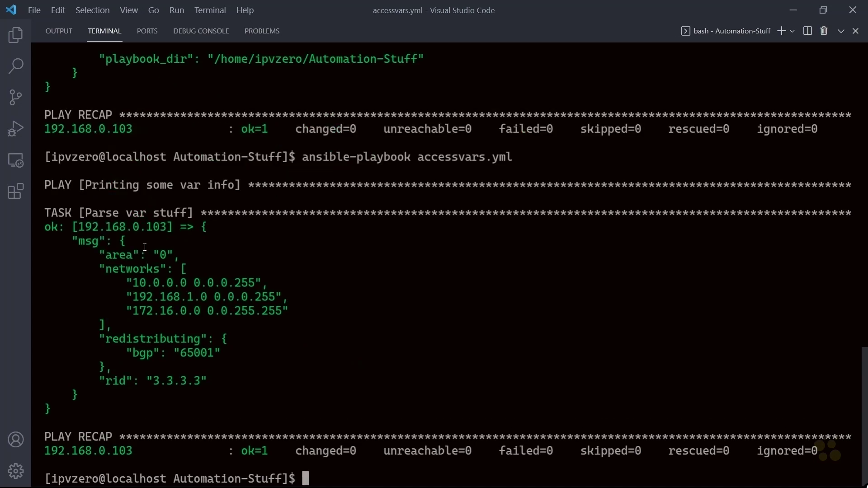
Task: Open the Explorer view in activity bar
Action: click(x=16, y=35)
